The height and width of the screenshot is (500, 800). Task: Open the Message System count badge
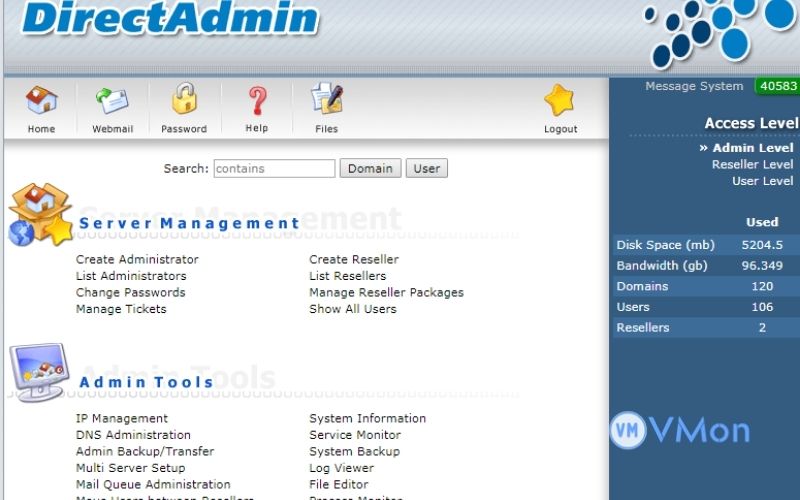(778, 86)
